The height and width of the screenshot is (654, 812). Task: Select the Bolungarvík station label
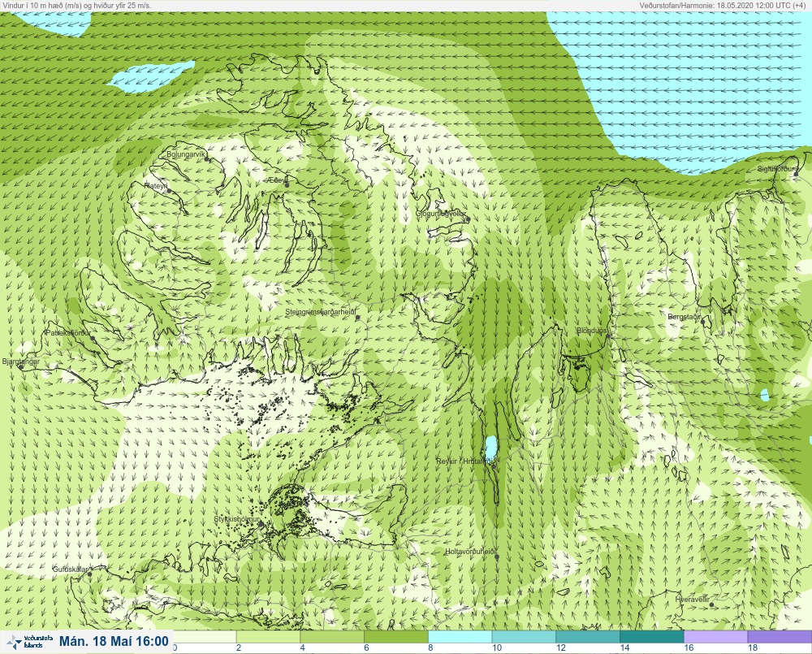(x=186, y=154)
